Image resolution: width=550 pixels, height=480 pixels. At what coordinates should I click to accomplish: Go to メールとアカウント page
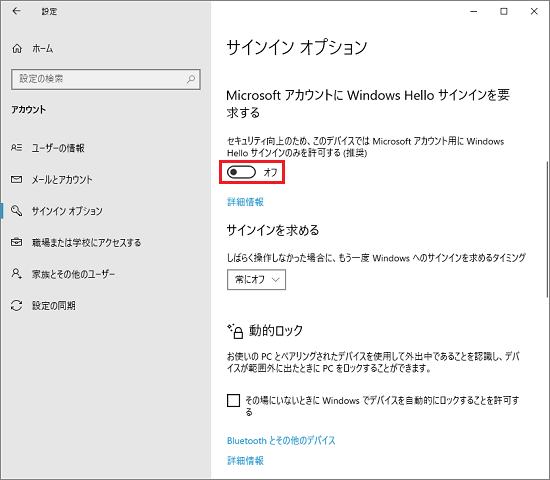62,179
